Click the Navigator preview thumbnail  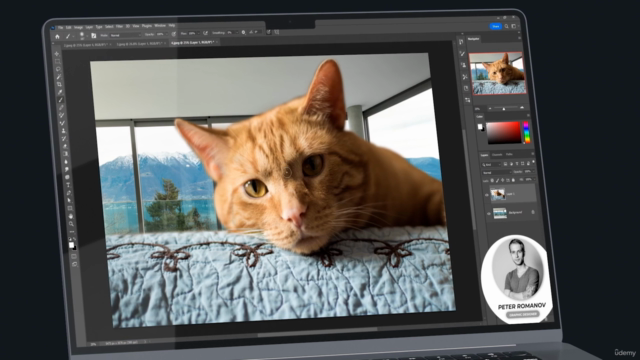point(497,73)
